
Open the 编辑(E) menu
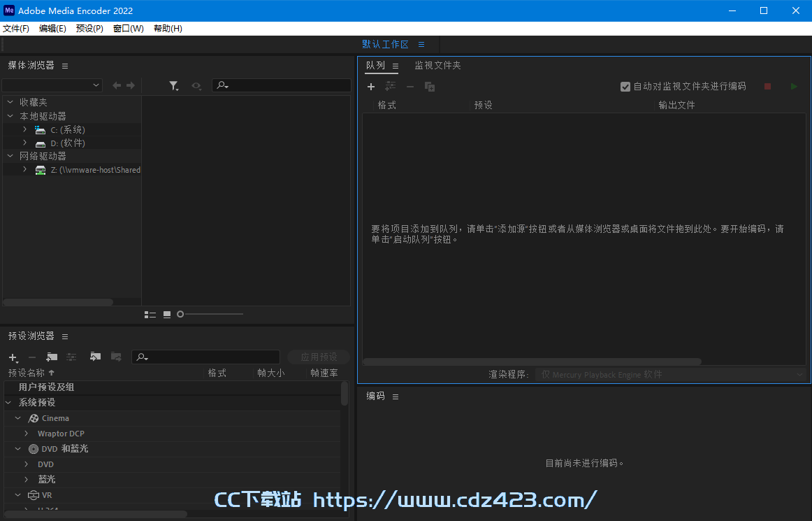[x=52, y=29]
